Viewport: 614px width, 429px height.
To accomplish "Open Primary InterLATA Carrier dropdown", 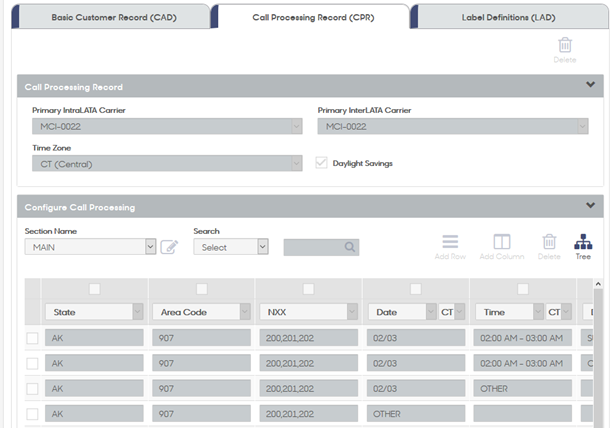I will tap(453, 126).
